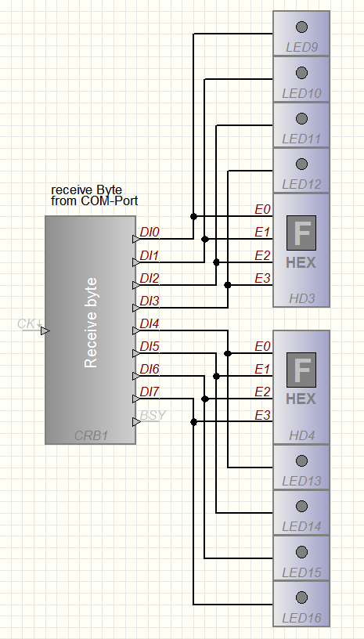
Task: Click the HD3 component name label
Action: pos(302,298)
